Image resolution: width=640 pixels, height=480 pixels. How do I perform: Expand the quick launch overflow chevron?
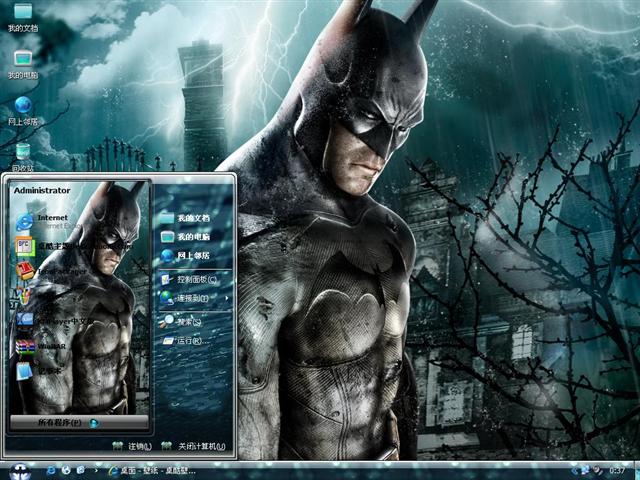(96, 471)
